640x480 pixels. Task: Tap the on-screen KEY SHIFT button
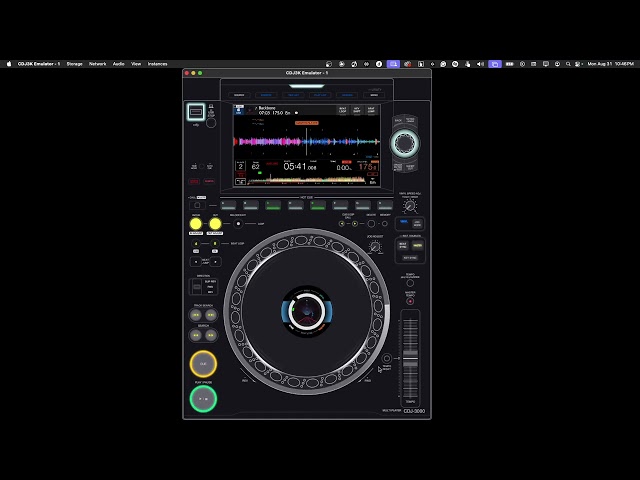click(x=357, y=110)
